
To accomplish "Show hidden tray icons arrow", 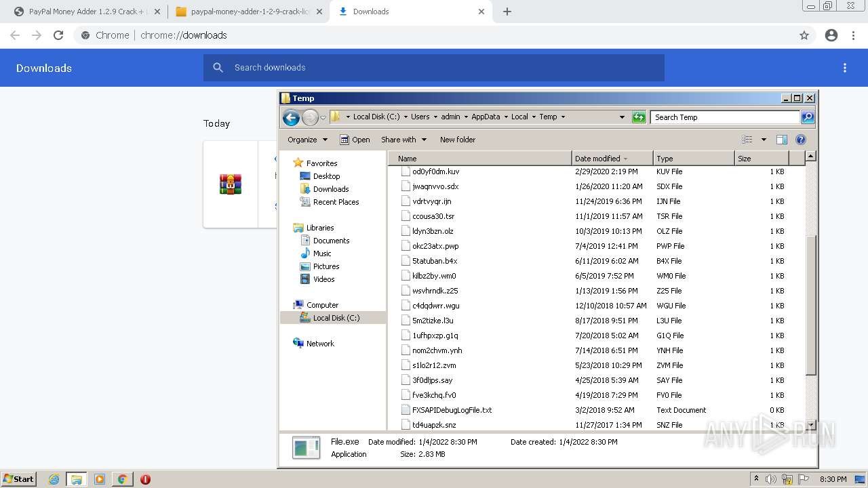I will point(756,479).
